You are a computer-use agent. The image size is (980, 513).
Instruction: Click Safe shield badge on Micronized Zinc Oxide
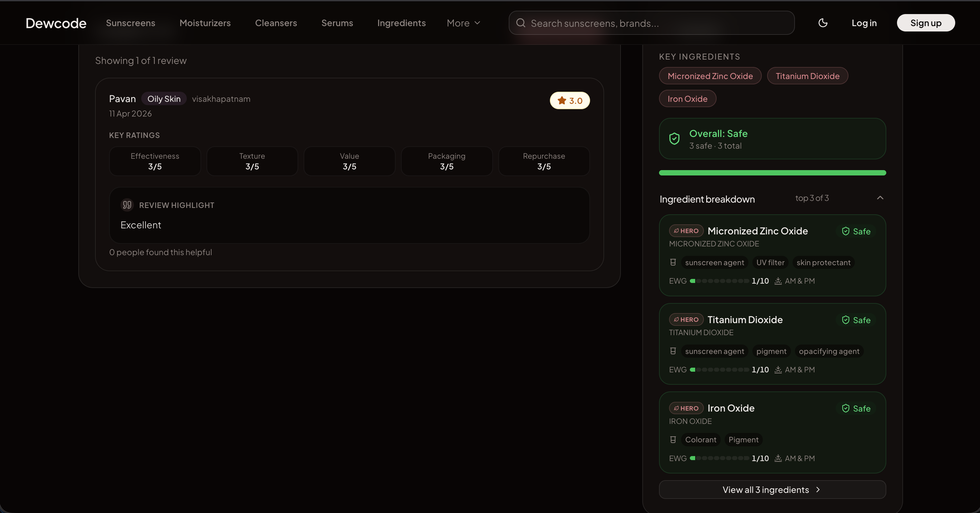[x=856, y=231]
